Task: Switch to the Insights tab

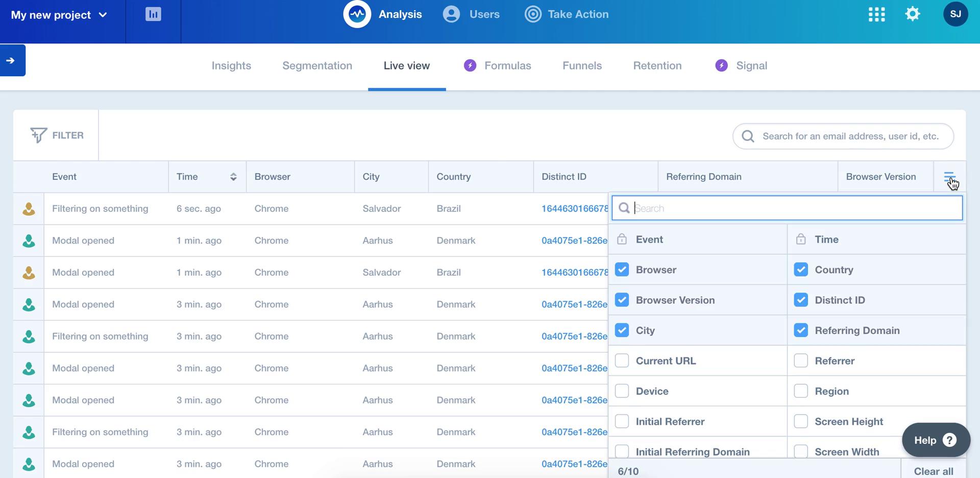Action: point(231,65)
